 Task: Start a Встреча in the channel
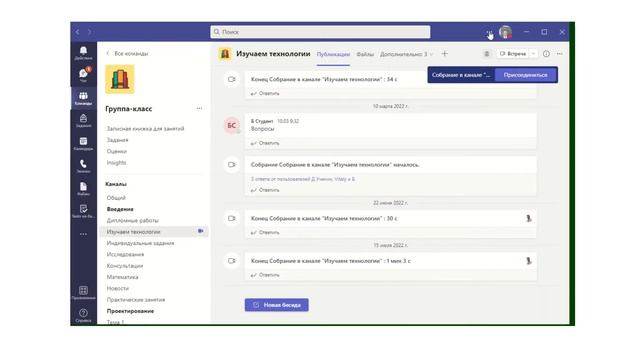(513, 54)
